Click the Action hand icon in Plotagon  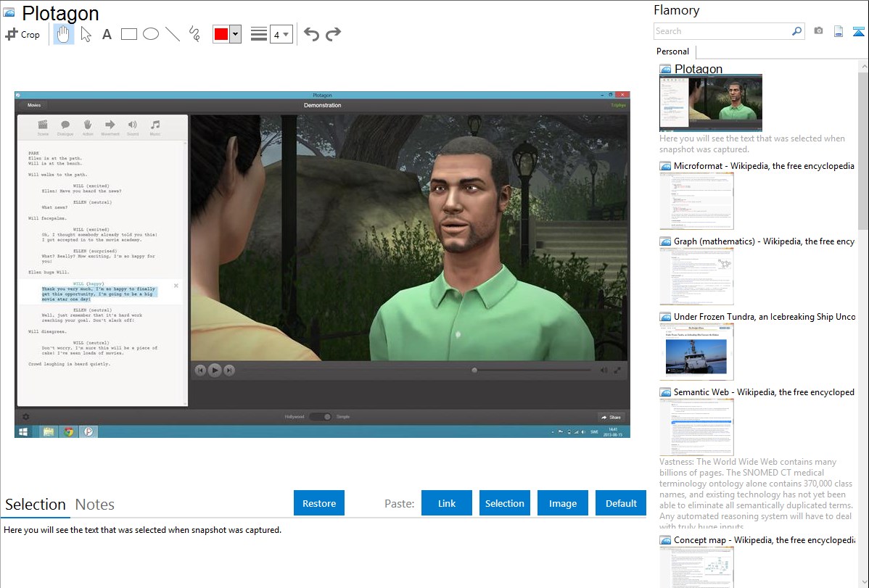(x=88, y=127)
